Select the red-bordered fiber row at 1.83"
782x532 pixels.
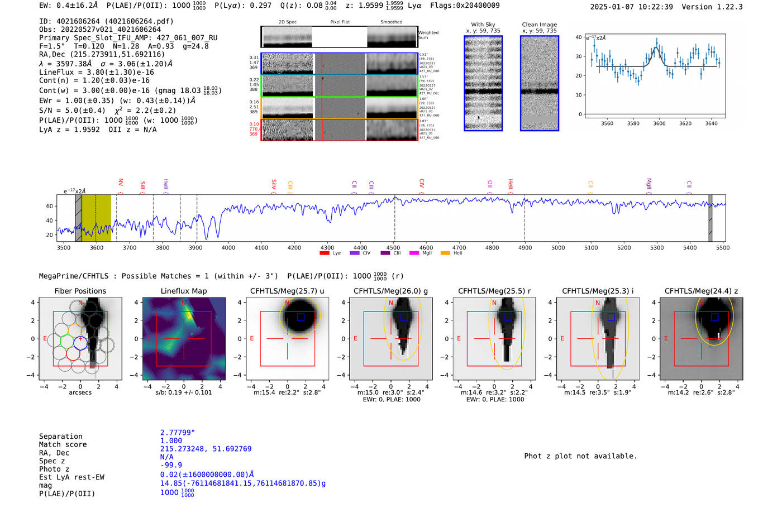pyautogui.click(x=339, y=130)
